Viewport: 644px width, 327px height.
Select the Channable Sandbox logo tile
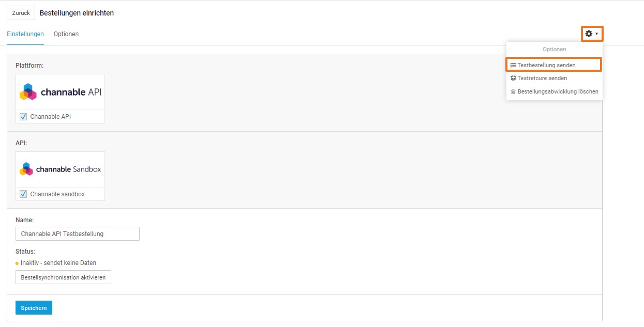(x=61, y=169)
